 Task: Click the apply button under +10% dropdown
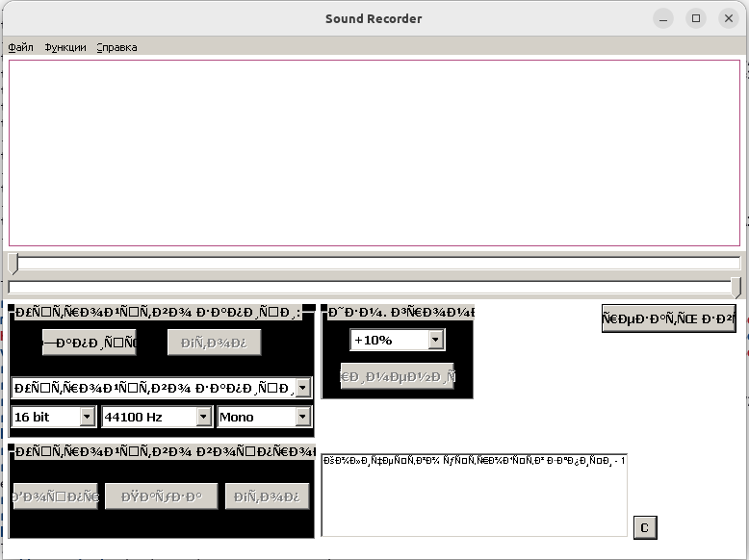click(398, 376)
